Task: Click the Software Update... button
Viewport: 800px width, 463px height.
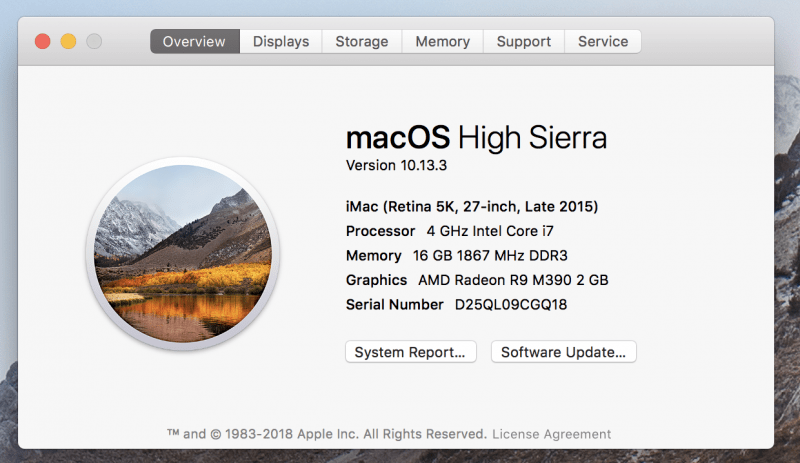Action: tap(563, 352)
